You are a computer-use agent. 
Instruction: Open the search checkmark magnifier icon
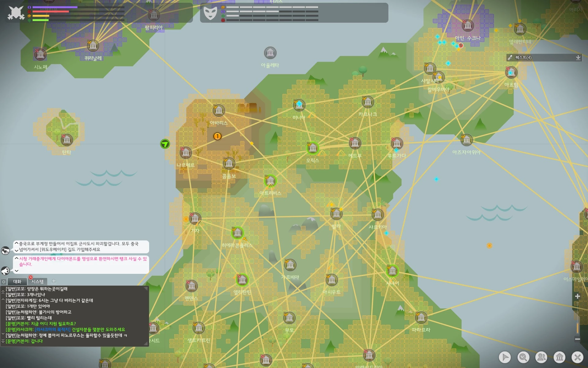point(523,357)
